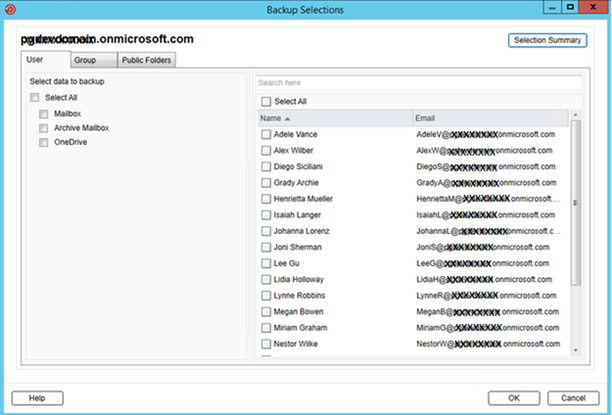Switch to the User tab
Image resolution: width=612 pixels, height=415 pixels.
coord(46,59)
